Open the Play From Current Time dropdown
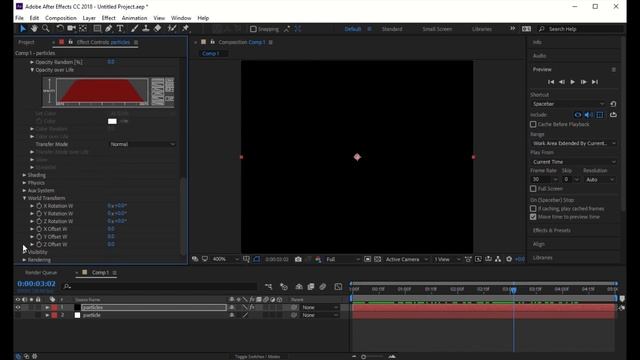The width and height of the screenshot is (640, 360). click(574, 162)
